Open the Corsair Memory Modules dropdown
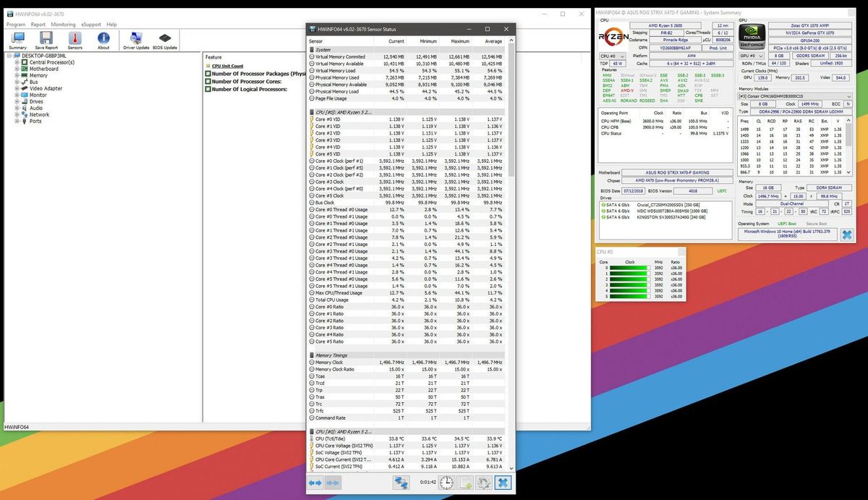Screen dimensions: 868x500 click(848, 96)
